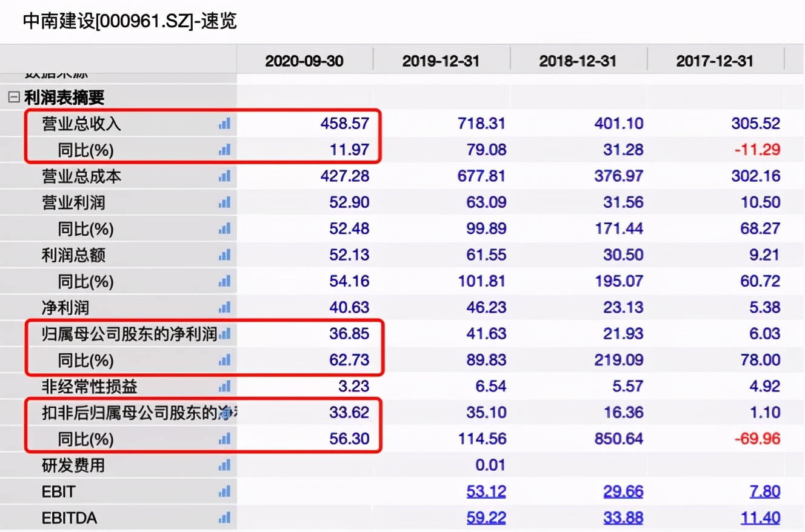Click net profit value 40.63
Viewport: 805px width, 532px height.
[349, 307]
